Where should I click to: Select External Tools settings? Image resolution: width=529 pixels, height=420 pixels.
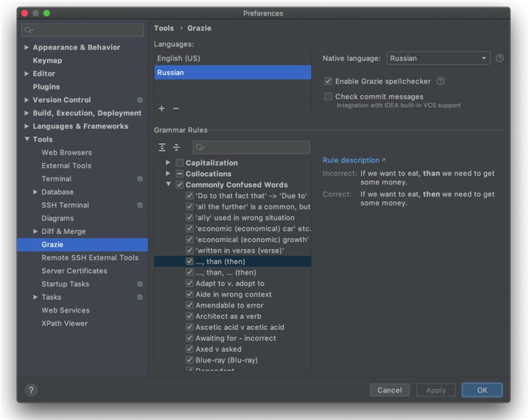coord(66,166)
